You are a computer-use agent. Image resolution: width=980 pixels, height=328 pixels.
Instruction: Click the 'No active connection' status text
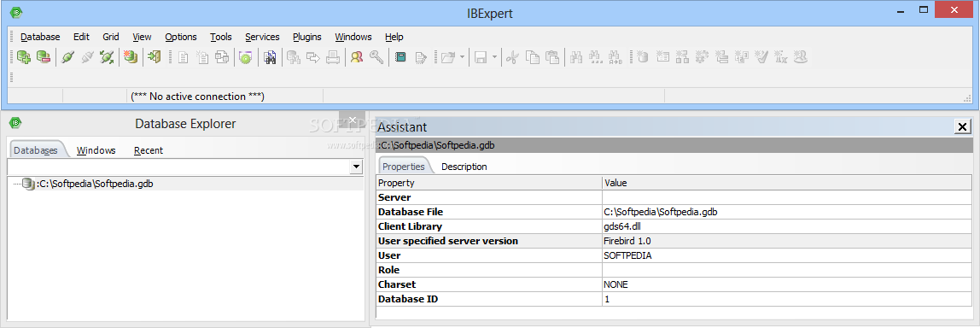197,97
